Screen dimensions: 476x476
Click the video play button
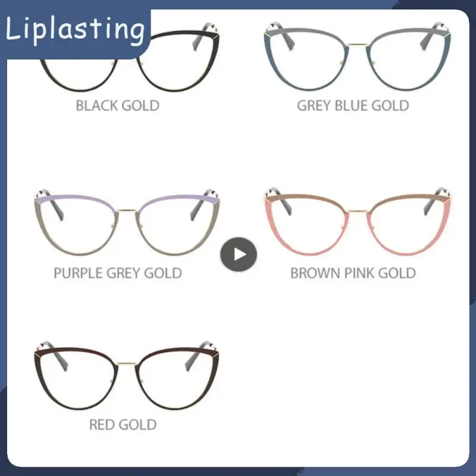[x=239, y=255]
